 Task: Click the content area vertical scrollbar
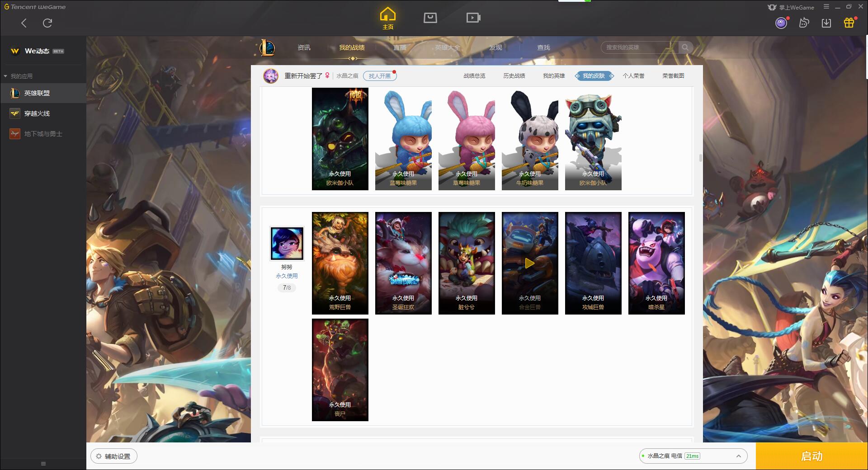tap(700, 158)
